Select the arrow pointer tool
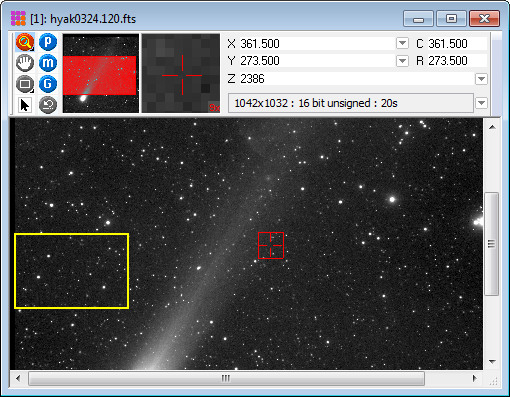This screenshot has height=397, width=510. click(x=25, y=105)
